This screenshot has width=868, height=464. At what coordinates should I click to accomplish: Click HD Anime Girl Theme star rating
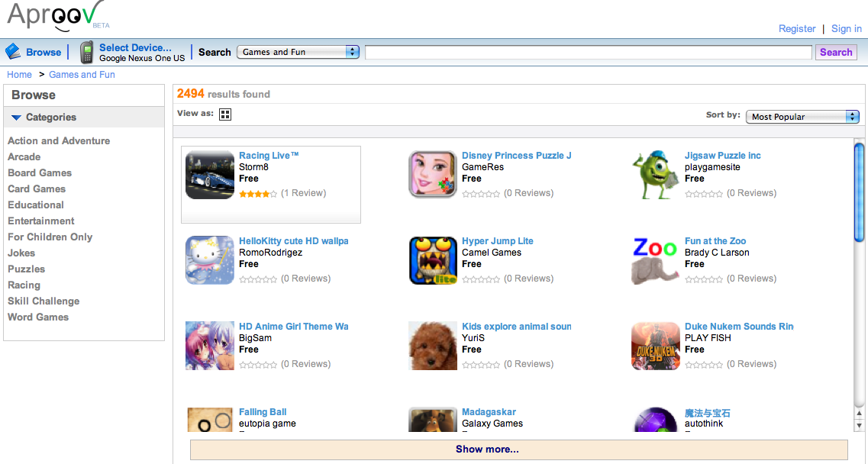(x=258, y=364)
